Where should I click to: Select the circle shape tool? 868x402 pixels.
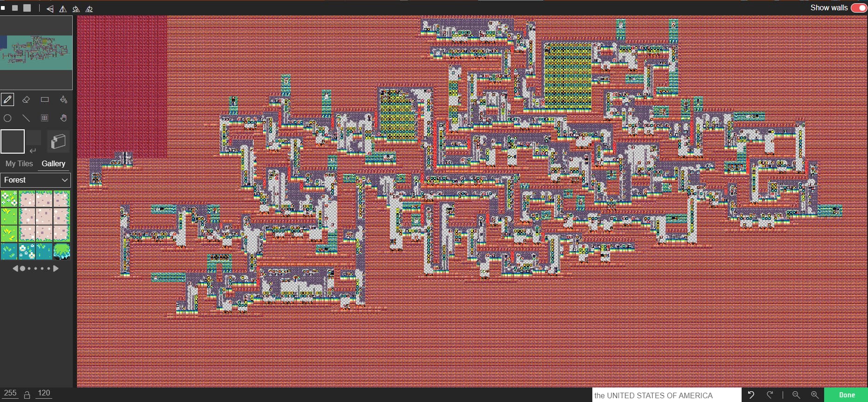point(7,118)
